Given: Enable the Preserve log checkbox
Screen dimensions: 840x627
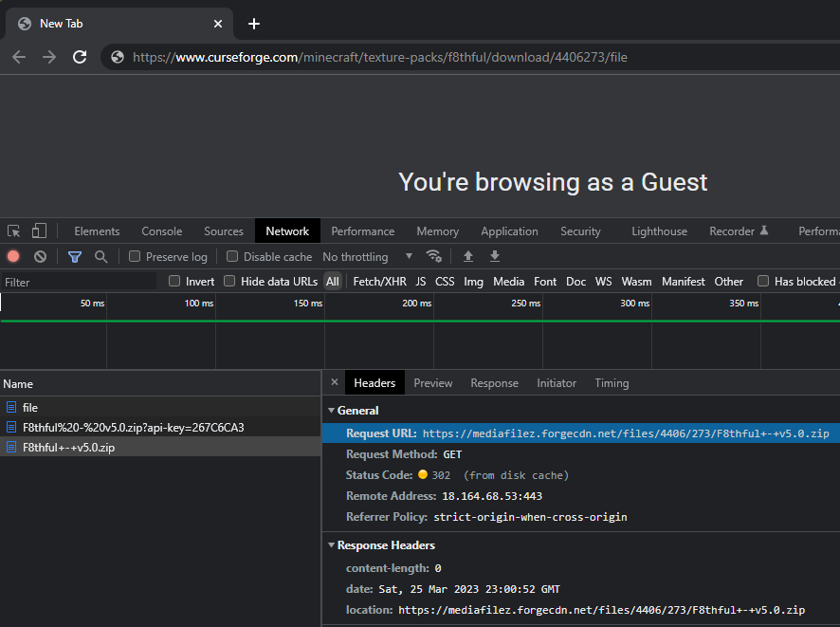Looking at the screenshot, I should [135, 257].
